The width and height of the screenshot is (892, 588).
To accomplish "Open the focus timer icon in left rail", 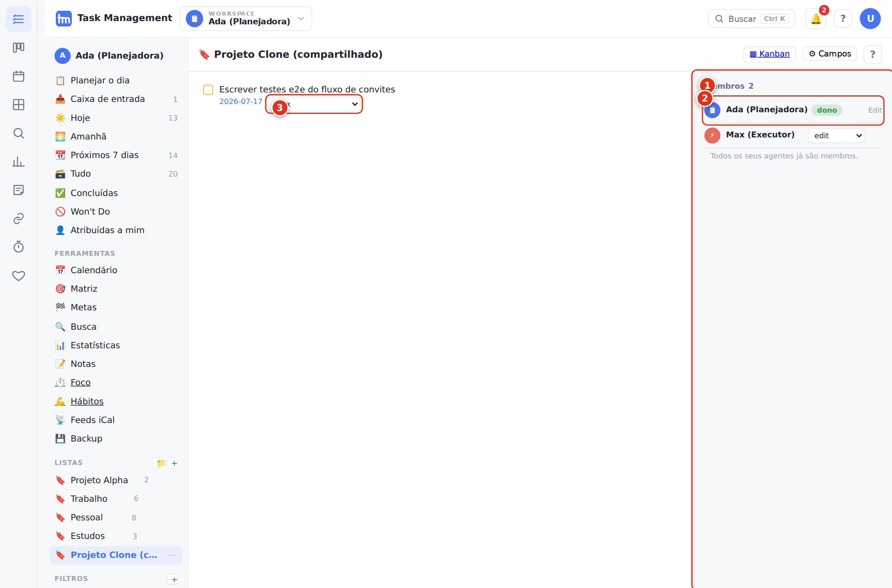I will click(x=19, y=247).
